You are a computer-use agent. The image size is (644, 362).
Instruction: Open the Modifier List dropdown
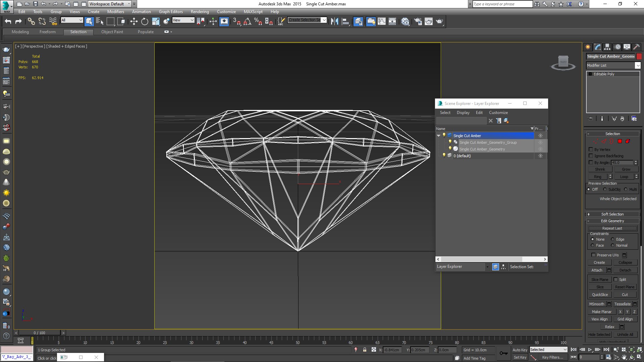point(638,65)
